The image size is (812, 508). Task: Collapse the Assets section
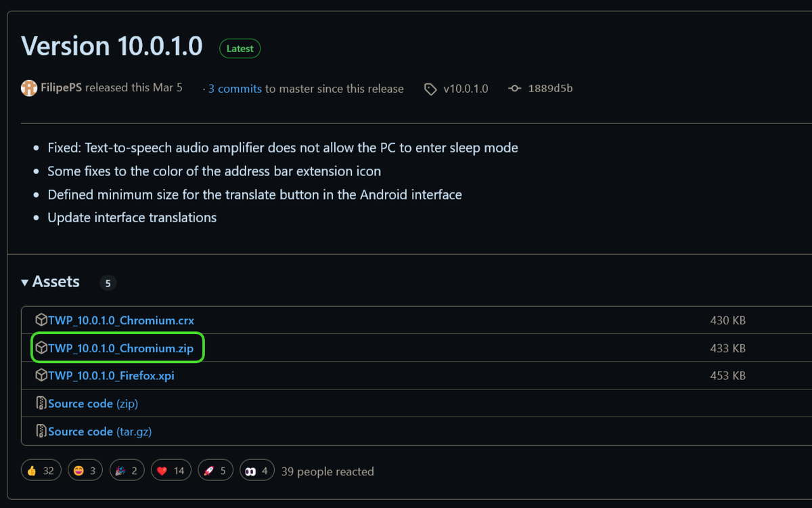pos(51,282)
